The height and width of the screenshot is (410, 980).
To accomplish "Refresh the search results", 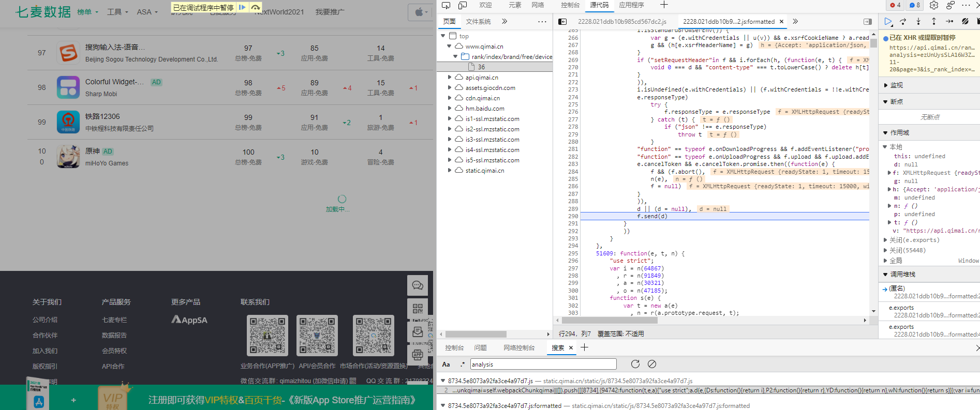I will 635,364.
